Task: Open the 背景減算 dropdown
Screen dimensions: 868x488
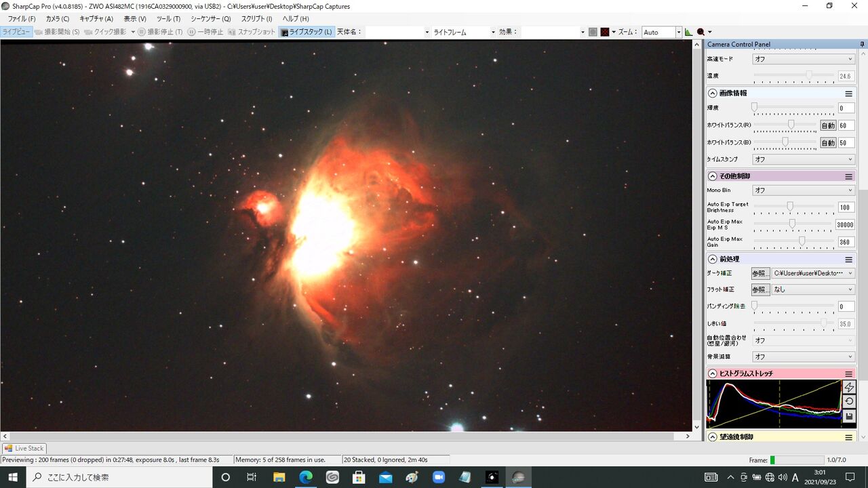Action: (x=804, y=357)
